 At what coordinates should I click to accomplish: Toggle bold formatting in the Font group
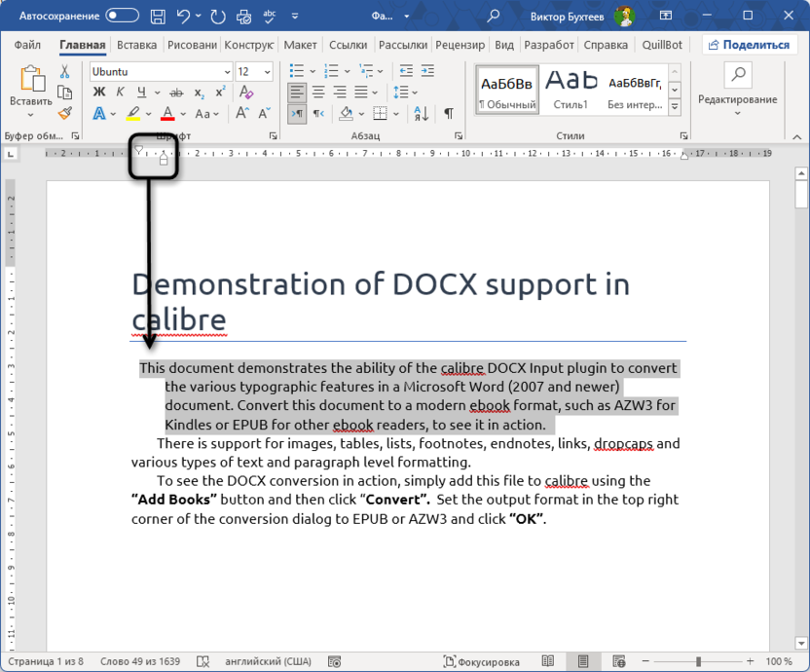tap(100, 91)
